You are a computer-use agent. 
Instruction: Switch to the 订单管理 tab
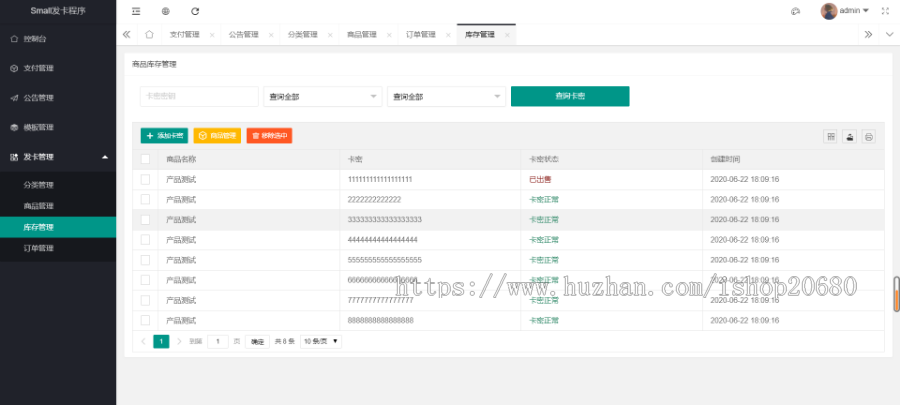pos(421,34)
